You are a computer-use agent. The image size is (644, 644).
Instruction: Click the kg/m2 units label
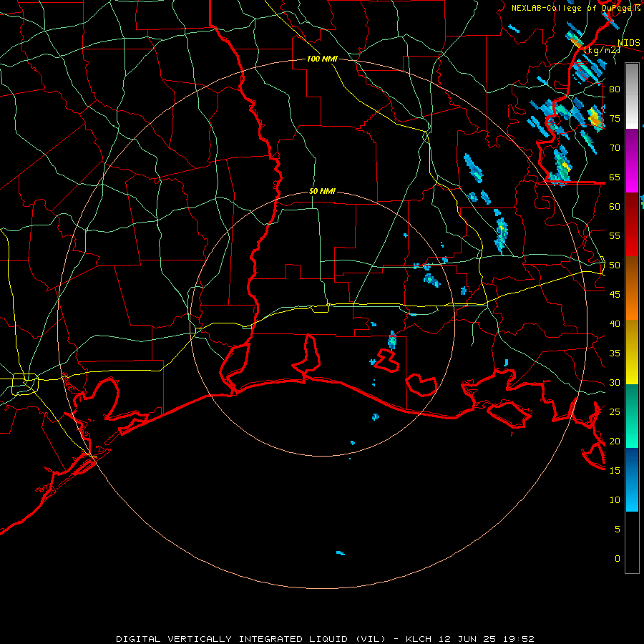pos(602,50)
